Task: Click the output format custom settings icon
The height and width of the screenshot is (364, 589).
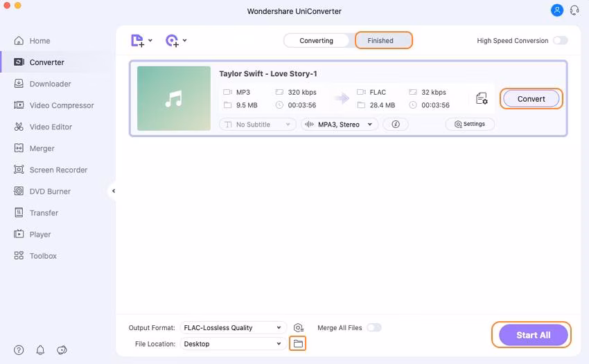Action: 298,327
